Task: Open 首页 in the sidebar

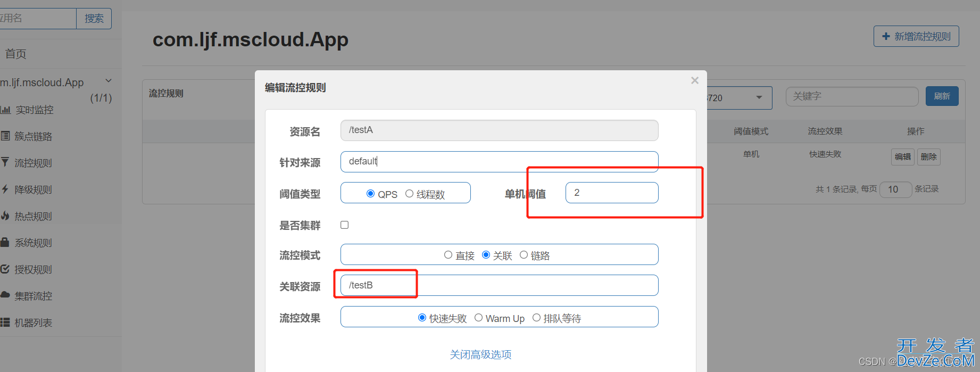Action: coord(15,54)
